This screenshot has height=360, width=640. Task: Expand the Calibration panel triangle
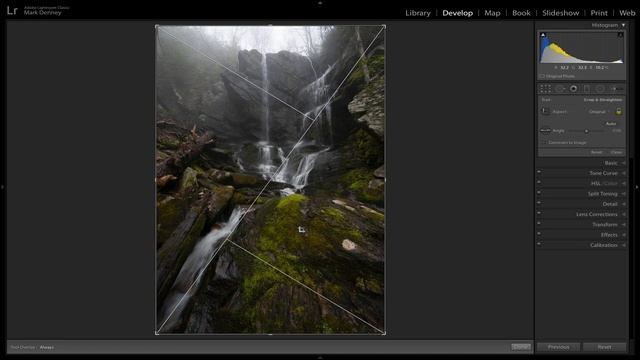coord(624,245)
